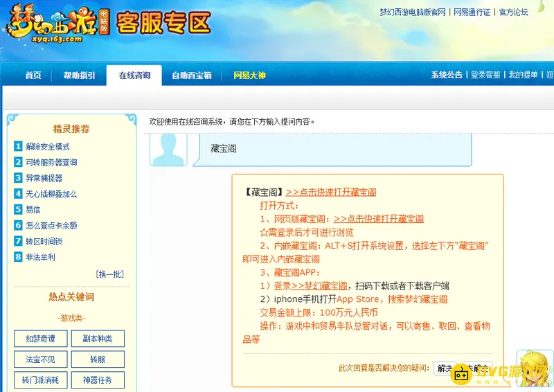Click the 副本种类 keyword button
The width and height of the screenshot is (554, 392).
coord(98,339)
